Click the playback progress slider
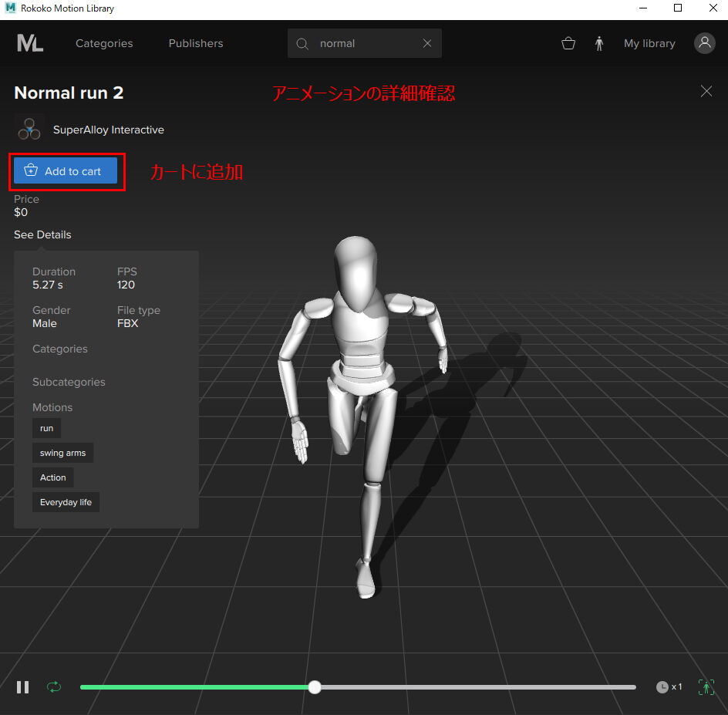The image size is (728, 715). coord(314,686)
